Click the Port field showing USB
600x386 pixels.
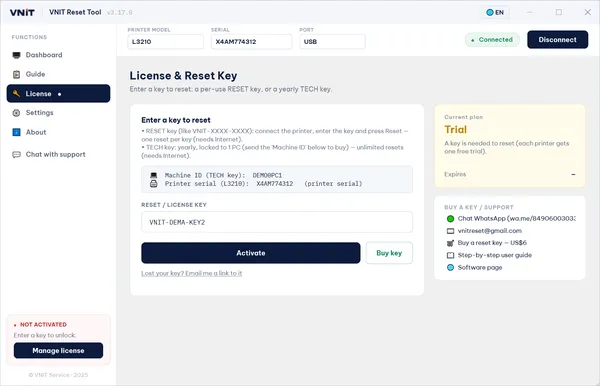(x=332, y=42)
